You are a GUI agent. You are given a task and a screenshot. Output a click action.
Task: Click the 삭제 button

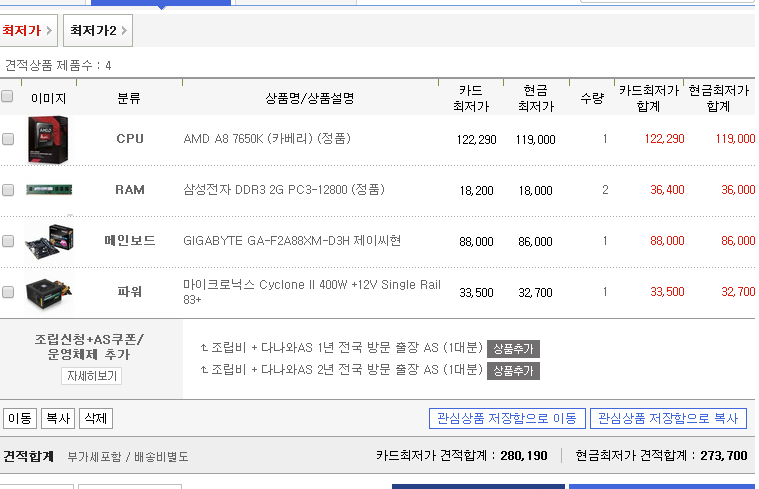click(x=96, y=418)
